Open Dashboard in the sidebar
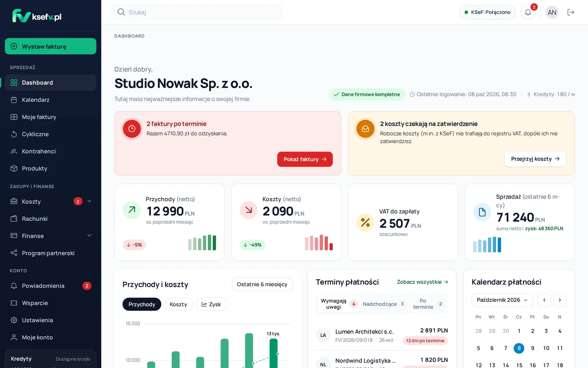Viewport: 588px width, 368px height. [51, 83]
